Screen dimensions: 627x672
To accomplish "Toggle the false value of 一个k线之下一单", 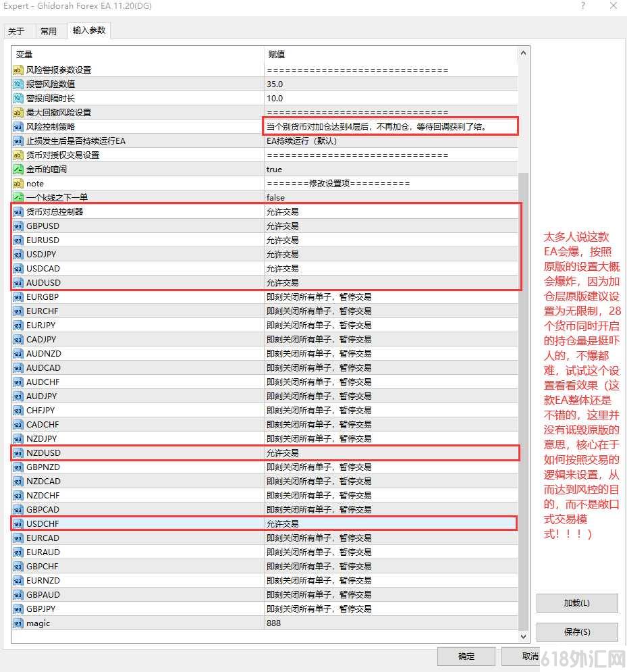I will click(391, 198).
